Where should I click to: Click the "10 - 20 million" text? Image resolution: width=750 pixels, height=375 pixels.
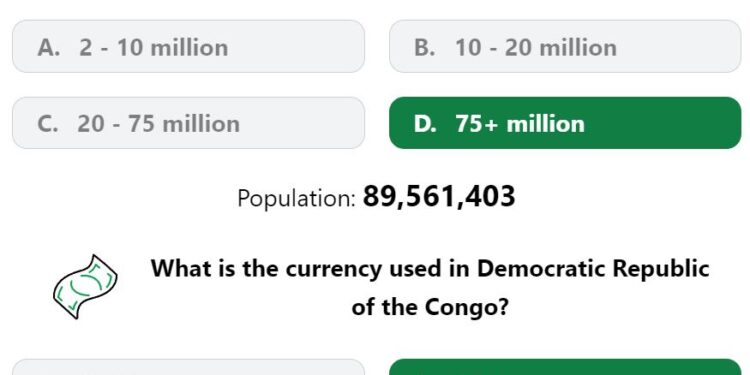coord(536,47)
